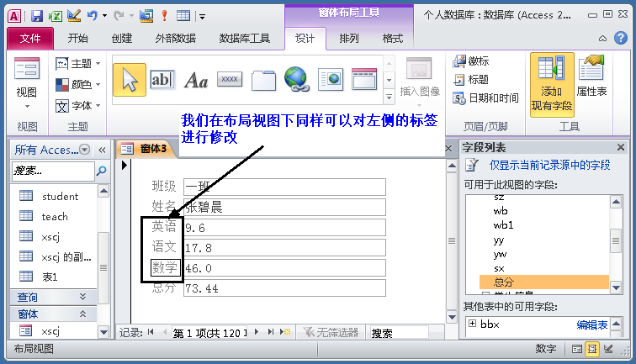Create a new blank record button
Screen dimensions: 636x364
coord(285,332)
